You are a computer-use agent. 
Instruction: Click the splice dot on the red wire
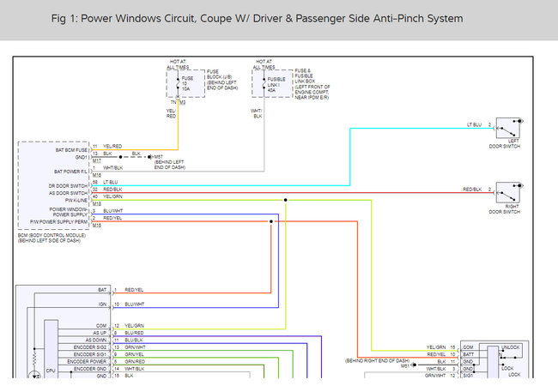point(271,221)
